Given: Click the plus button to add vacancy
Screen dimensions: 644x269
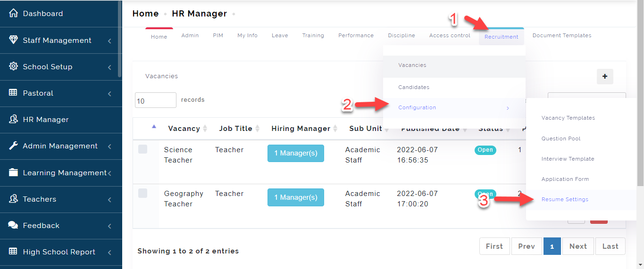Looking at the screenshot, I should click(605, 76).
